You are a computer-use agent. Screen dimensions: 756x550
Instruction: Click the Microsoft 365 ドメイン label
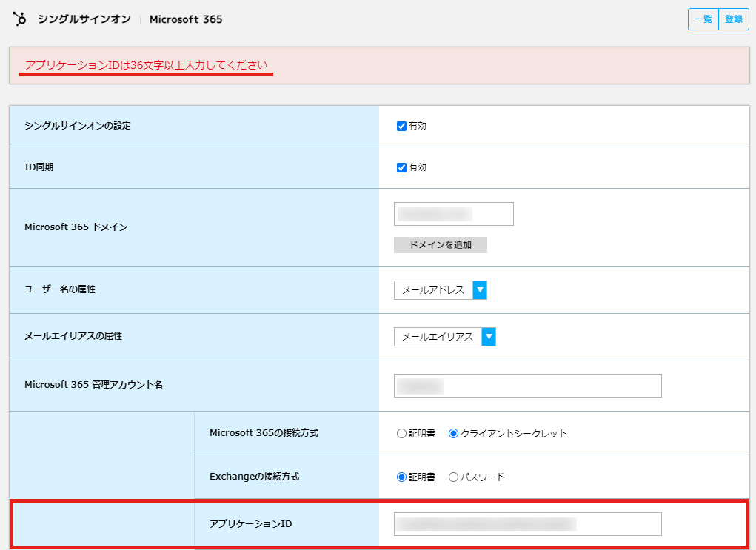[76, 227]
